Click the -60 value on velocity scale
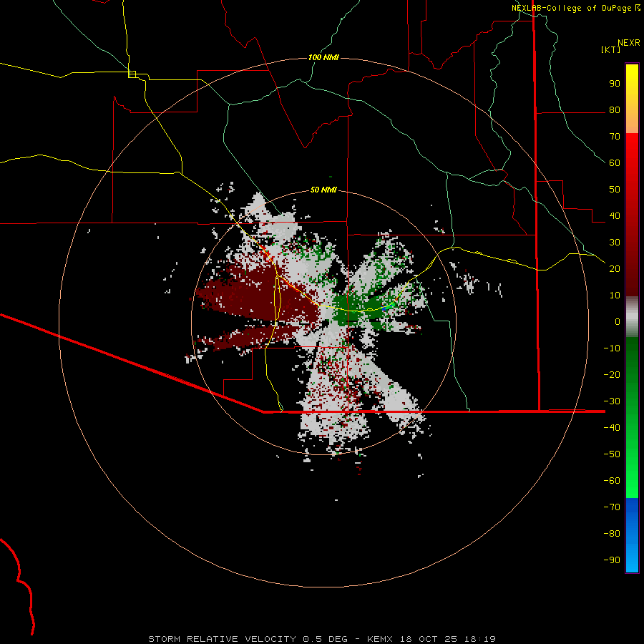644x644 pixels. pos(612,481)
